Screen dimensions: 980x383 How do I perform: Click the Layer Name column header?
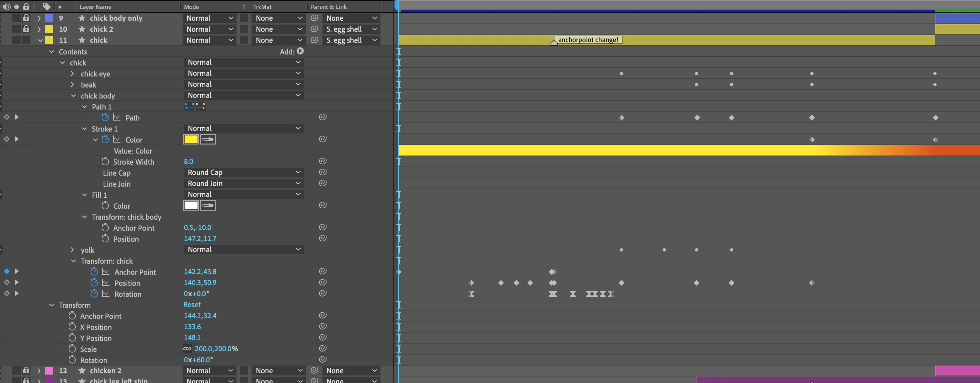(96, 7)
